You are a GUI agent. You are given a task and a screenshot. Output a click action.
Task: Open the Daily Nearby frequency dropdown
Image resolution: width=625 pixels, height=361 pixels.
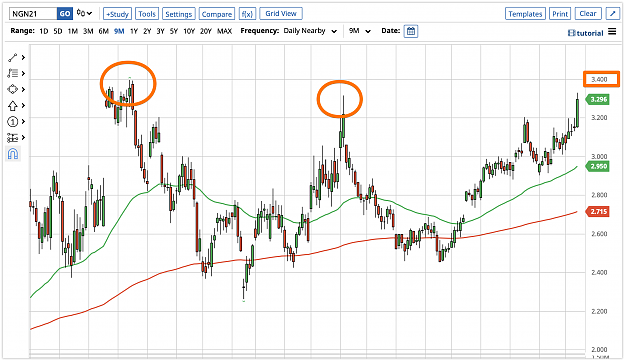(x=310, y=31)
